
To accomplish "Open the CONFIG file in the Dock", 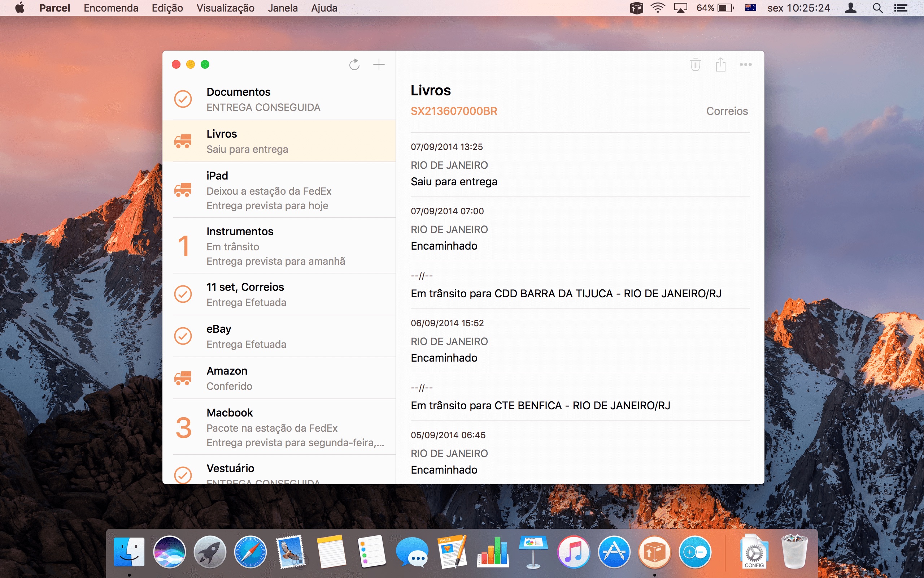I will 754,552.
